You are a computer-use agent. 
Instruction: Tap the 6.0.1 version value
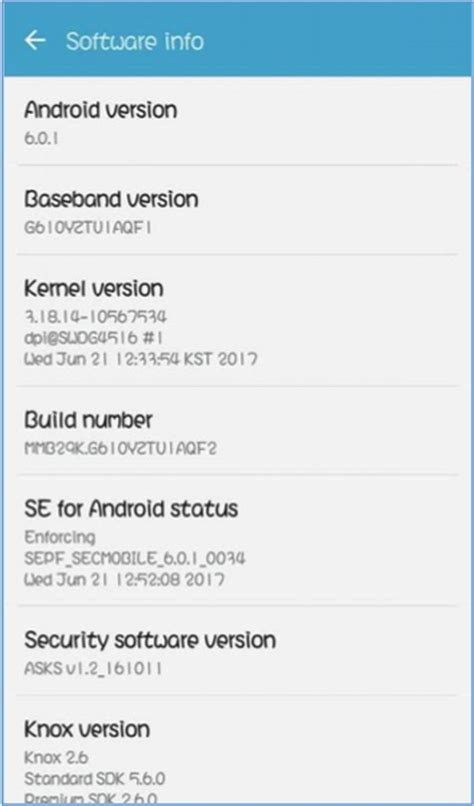point(41,138)
